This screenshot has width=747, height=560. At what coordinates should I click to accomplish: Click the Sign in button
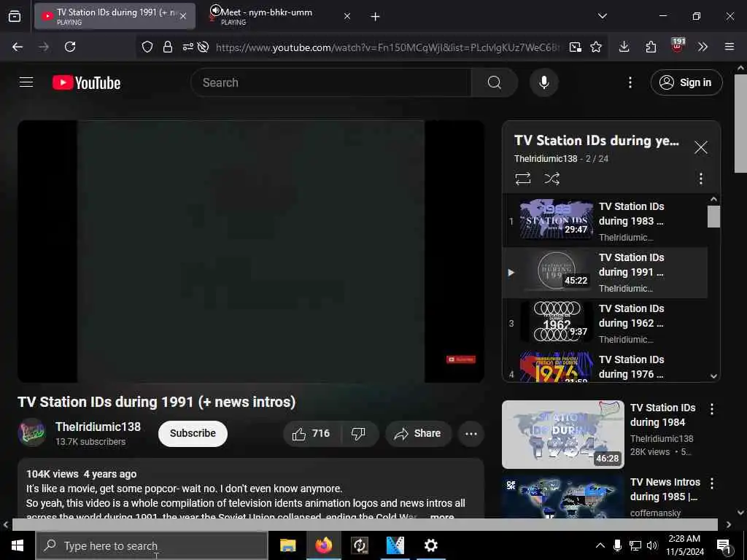[686, 82]
